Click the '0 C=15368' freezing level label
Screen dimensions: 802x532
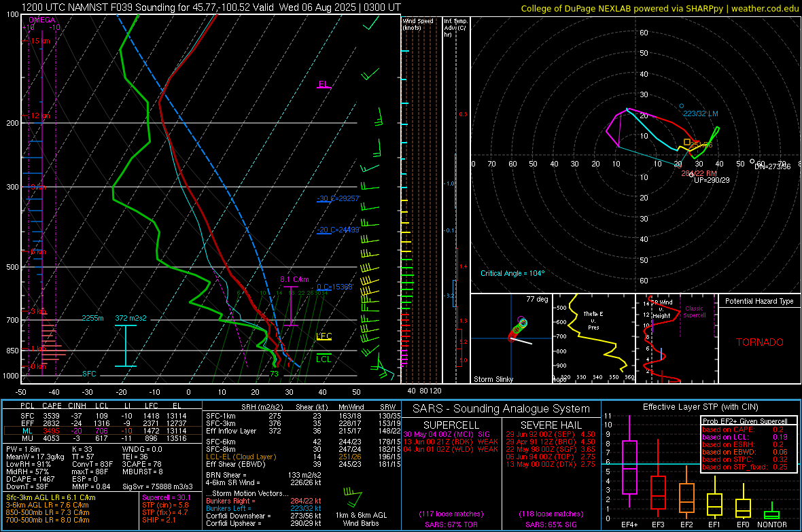(335, 287)
